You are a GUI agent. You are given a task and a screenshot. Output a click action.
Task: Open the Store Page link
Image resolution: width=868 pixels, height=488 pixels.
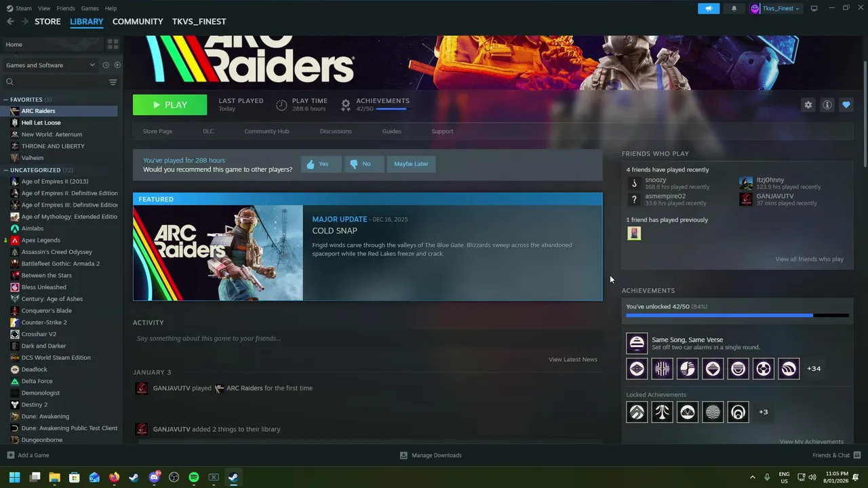(157, 131)
